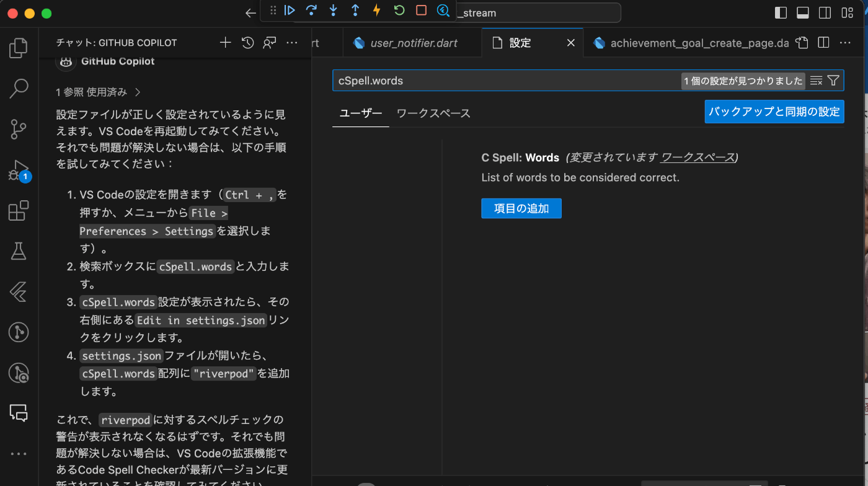Viewport: 868px width, 486px height.
Task: Step into in the debug toolbar
Action: [334, 11]
